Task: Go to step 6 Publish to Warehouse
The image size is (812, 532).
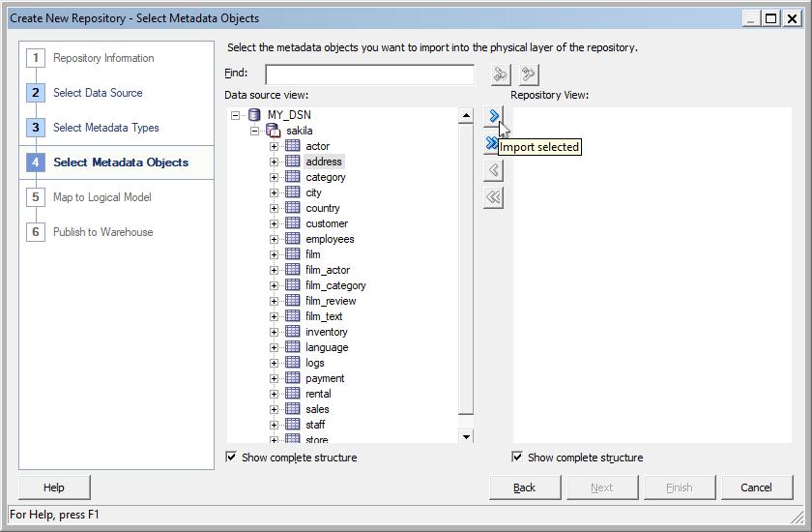Action: tap(103, 232)
